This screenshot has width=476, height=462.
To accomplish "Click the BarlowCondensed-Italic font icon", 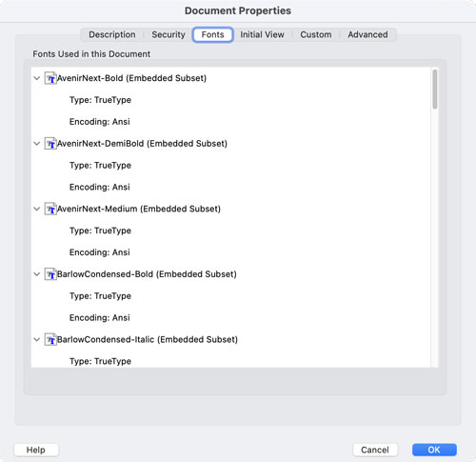I will pyautogui.click(x=50, y=340).
